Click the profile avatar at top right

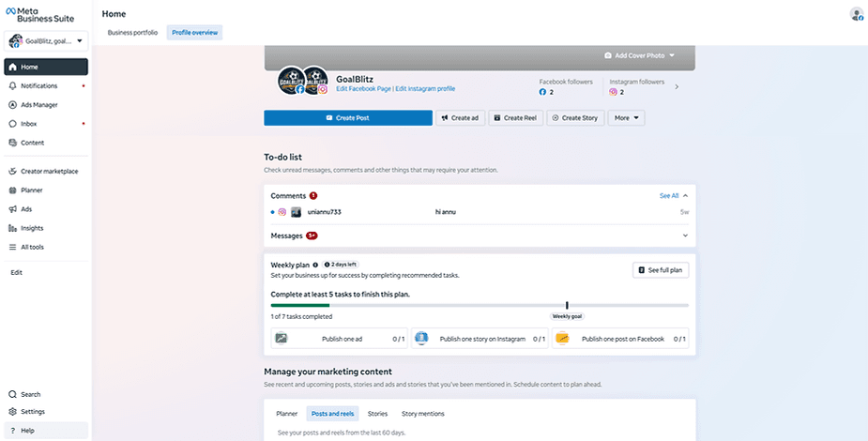pyautogui.click(x=857, y=14)
